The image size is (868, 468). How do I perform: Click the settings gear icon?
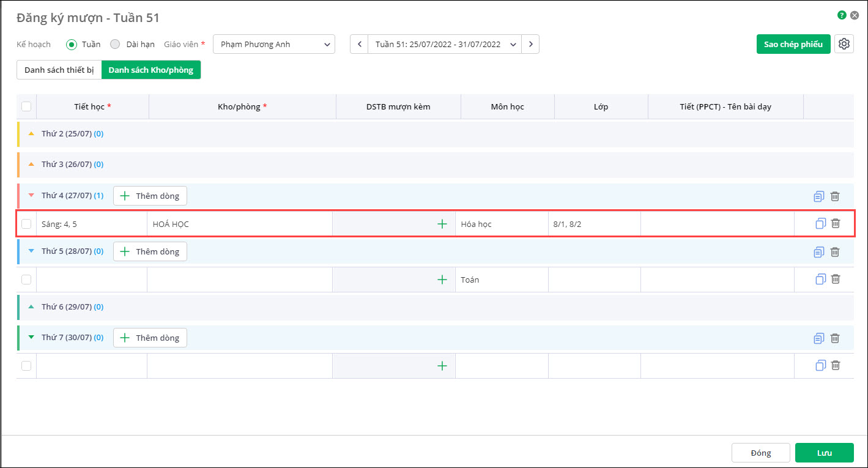[844, 44]
